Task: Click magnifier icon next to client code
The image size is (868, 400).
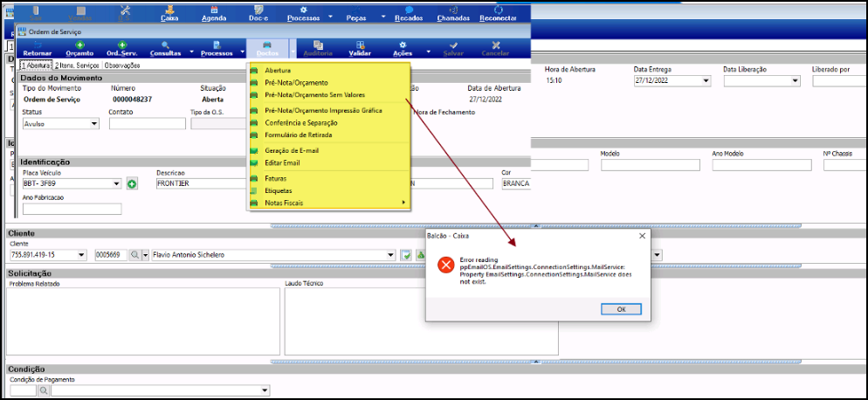Action: [134, 255]
